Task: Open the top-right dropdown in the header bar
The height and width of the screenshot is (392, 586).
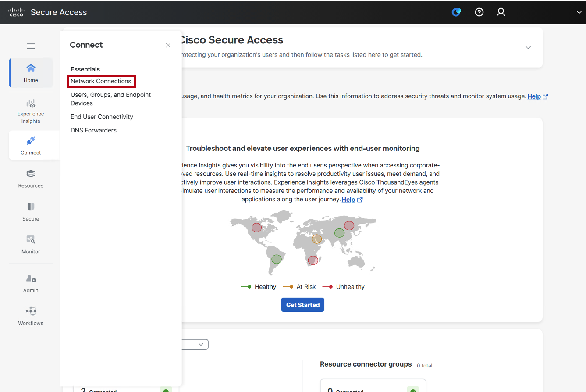Action: [579, 12]
